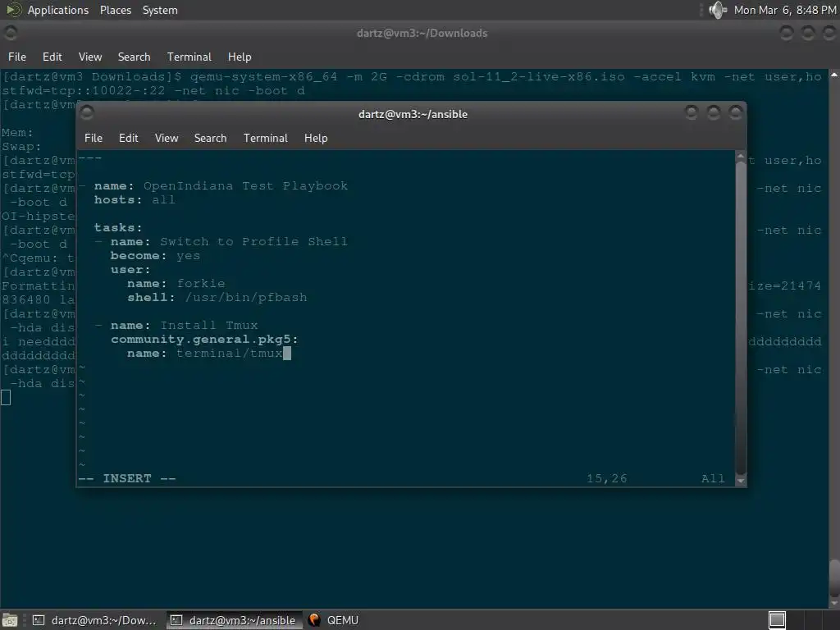The image size is (840, 630).
Task: Click the volume speaker icon in panel
Action: [717, 10]
